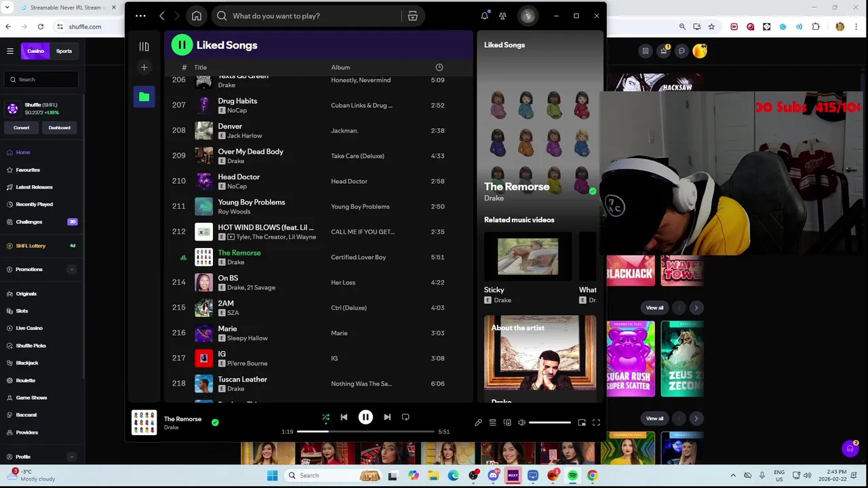Image resolution: width=868 pixels, height=488 pixels.
Task: Open Connect to a device in Spotify
Action: 507,422
